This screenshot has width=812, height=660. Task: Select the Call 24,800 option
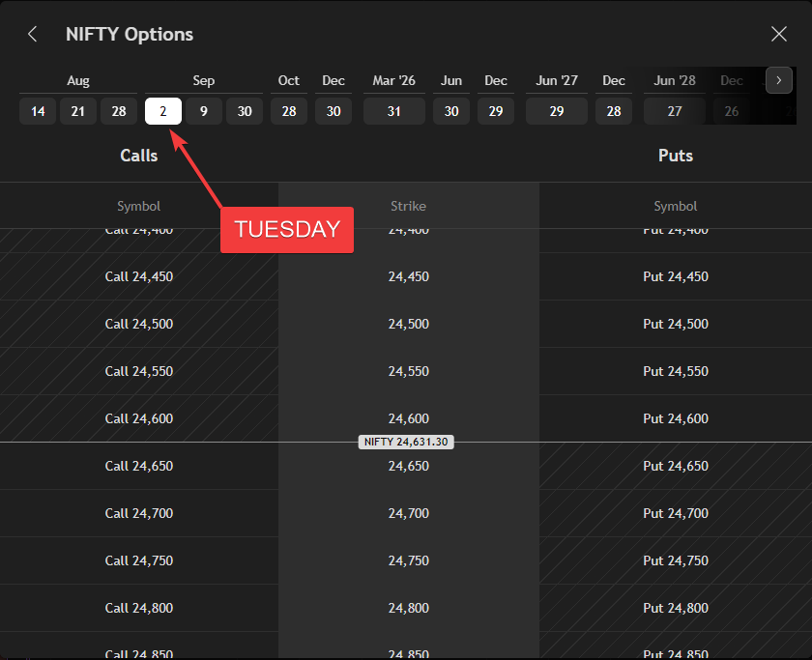tap(139, 608)
